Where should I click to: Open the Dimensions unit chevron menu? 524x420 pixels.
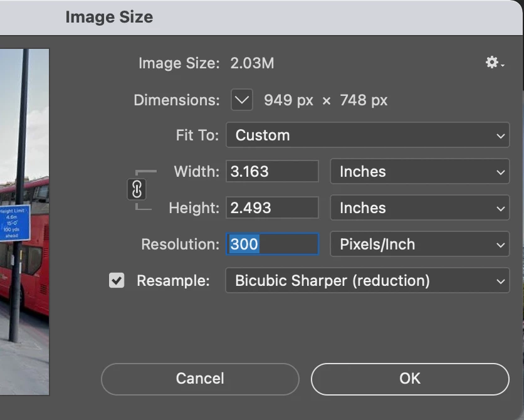click(x=242, y=100)
